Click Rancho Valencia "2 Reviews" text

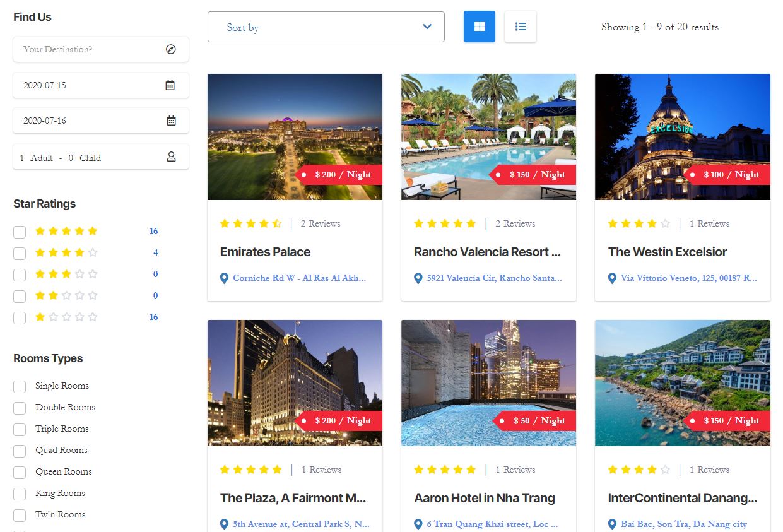pos(515,223)
